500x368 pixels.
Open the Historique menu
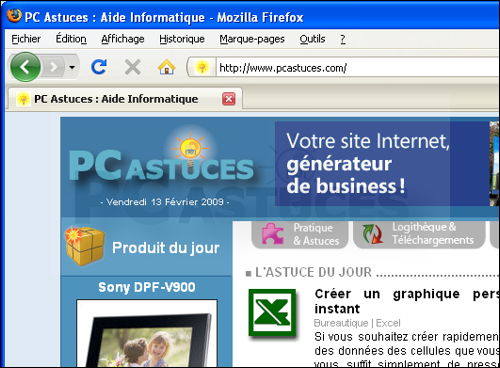[x=182, y=39]
